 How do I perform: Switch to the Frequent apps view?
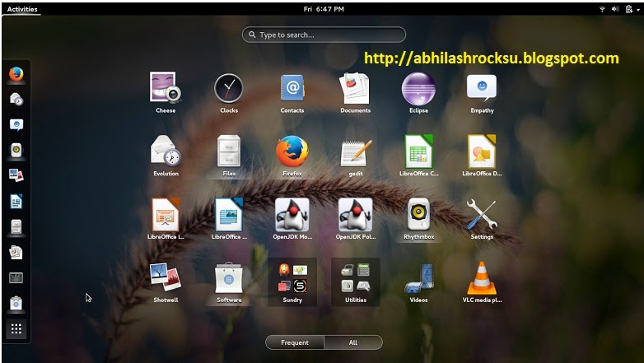coord(295,342)
